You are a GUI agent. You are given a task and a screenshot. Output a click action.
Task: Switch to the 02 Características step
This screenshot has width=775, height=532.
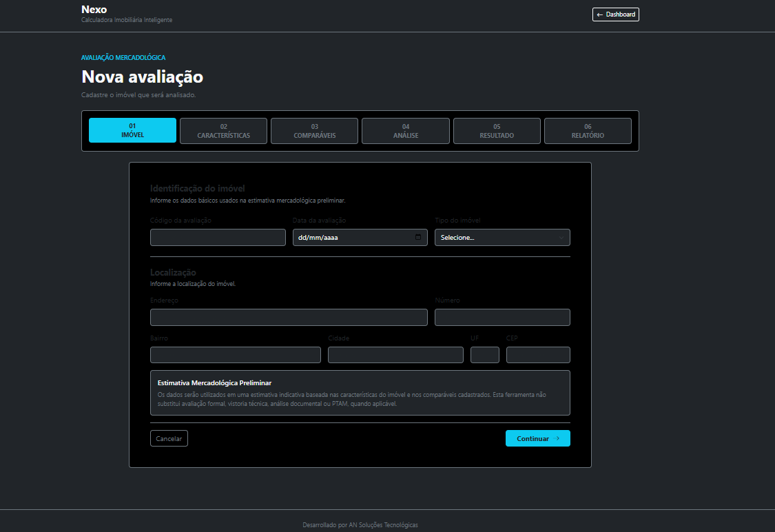[223, 130]
